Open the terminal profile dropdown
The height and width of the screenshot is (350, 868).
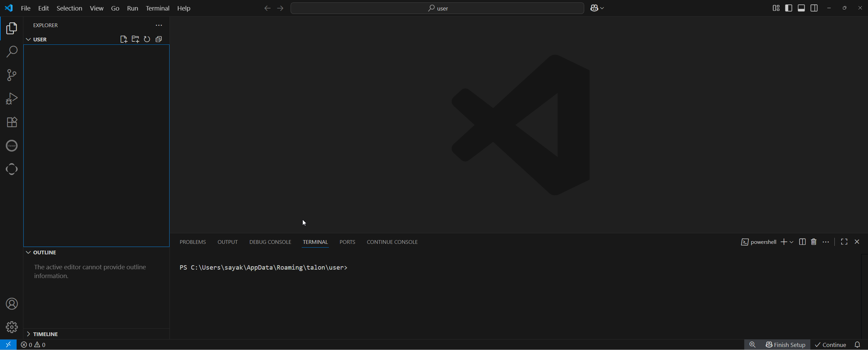791,242
